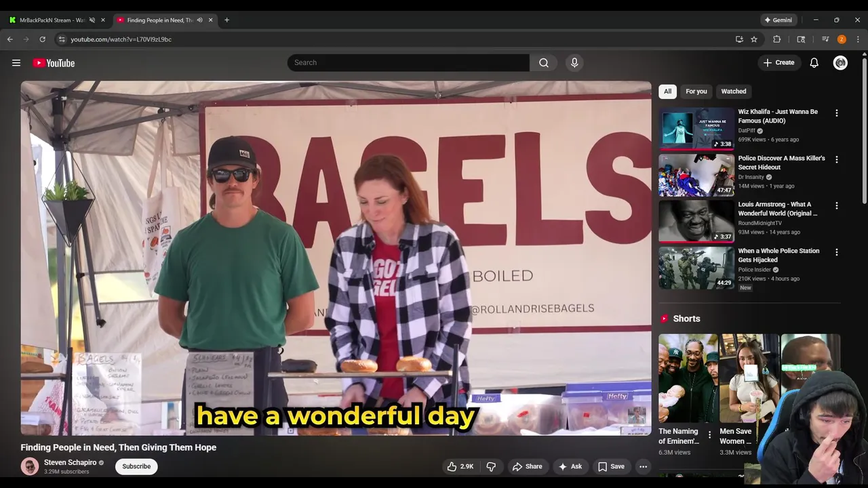Open 'When a Whole Police Station Gets Hijacked' title
The width and height of the screenshot is (868, 488).
[778, 256]
